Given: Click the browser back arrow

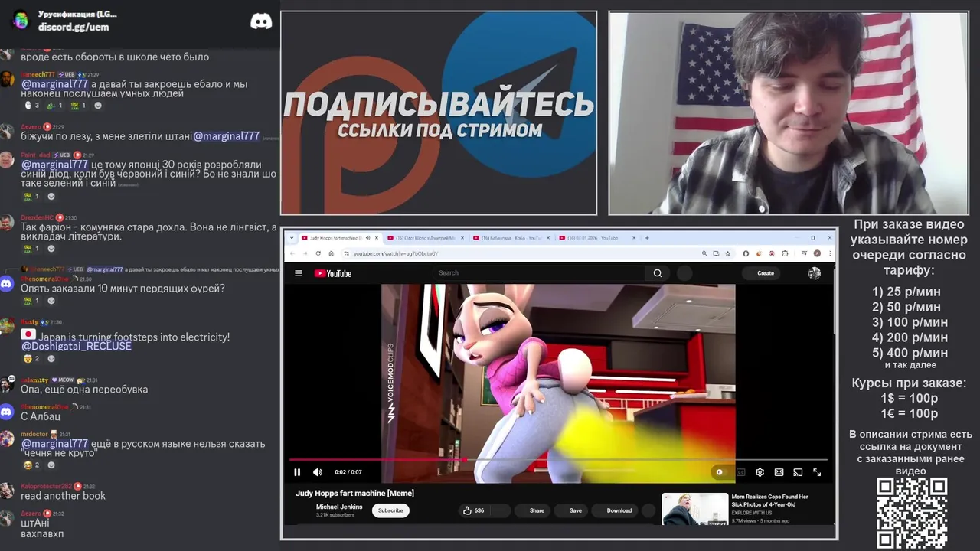Looking at the screenshot, I should point(292,253).
